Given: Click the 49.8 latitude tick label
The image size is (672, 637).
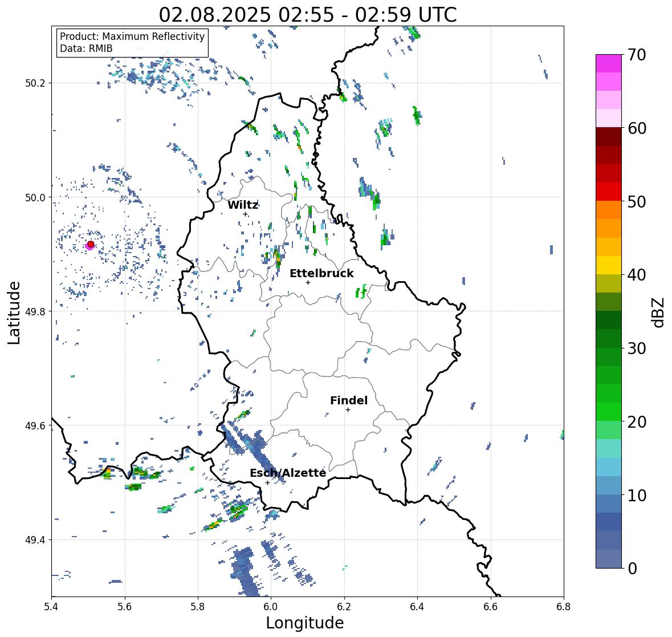Looking at the screenshot, I should [x=35, y=311].
